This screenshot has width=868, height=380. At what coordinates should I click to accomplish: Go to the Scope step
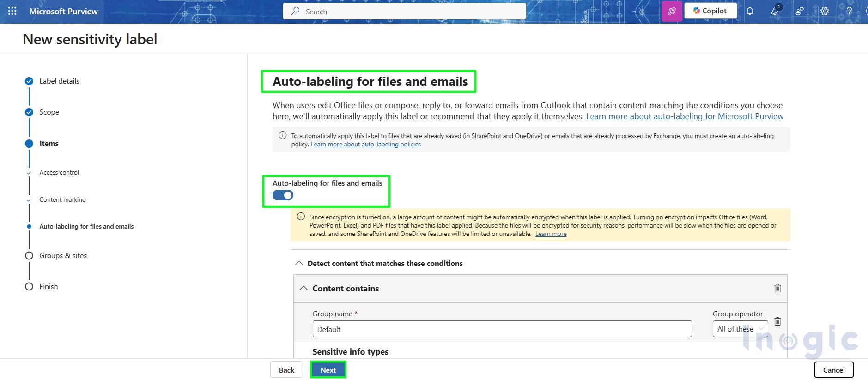coord(49,112)
